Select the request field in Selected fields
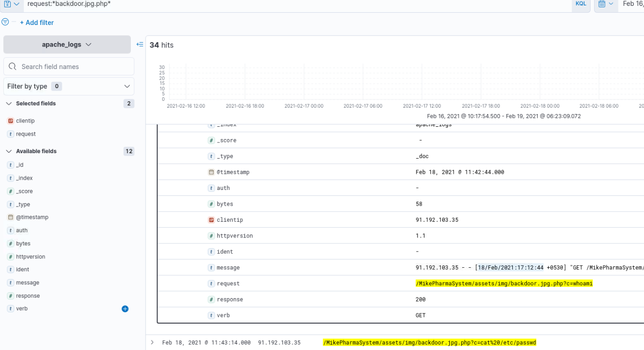The image size is (644, 350). tap(26, 134)
